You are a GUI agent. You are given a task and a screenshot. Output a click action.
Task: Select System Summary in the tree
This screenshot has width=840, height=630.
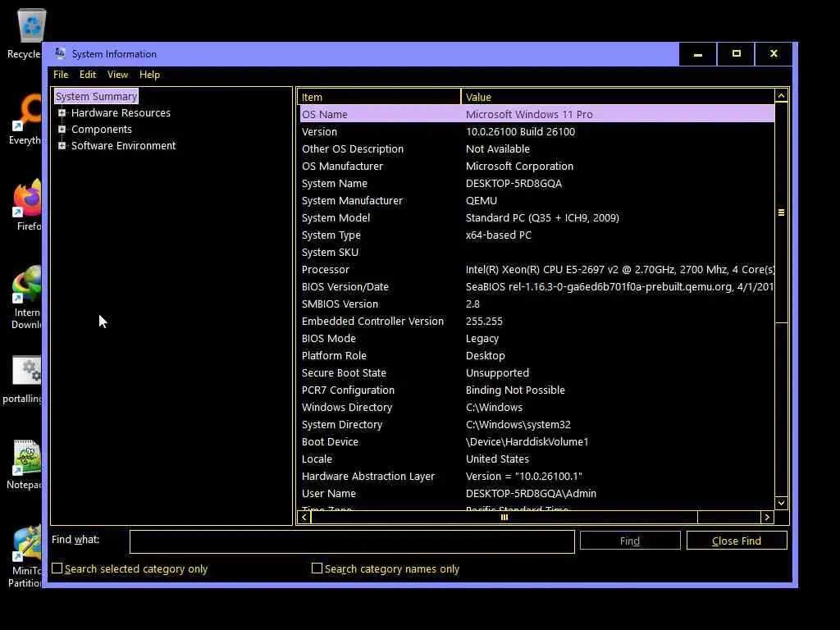pos(97,97)
